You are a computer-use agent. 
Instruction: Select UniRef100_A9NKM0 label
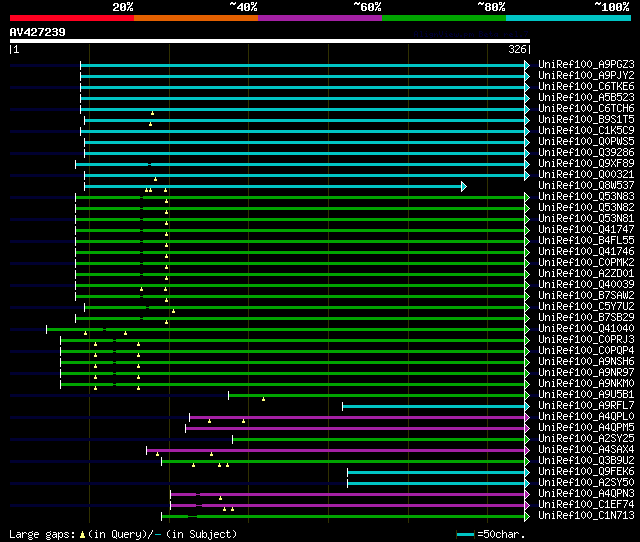586,384
